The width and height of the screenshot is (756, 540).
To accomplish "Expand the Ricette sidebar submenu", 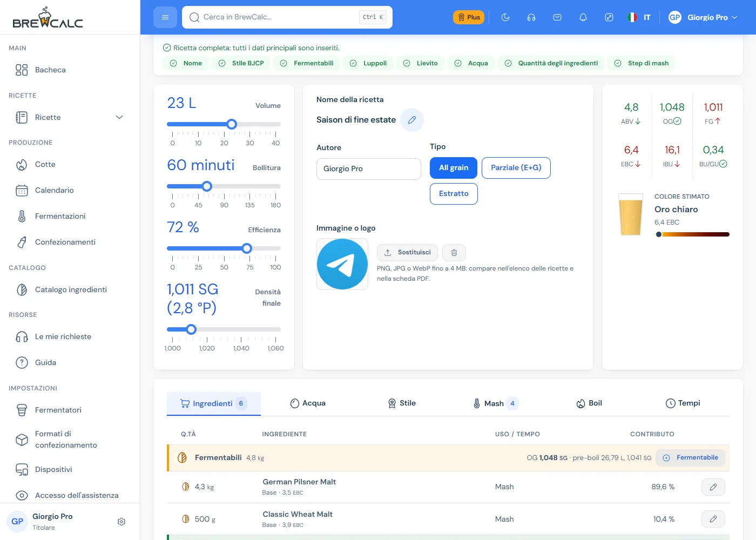I will point(119,117).
